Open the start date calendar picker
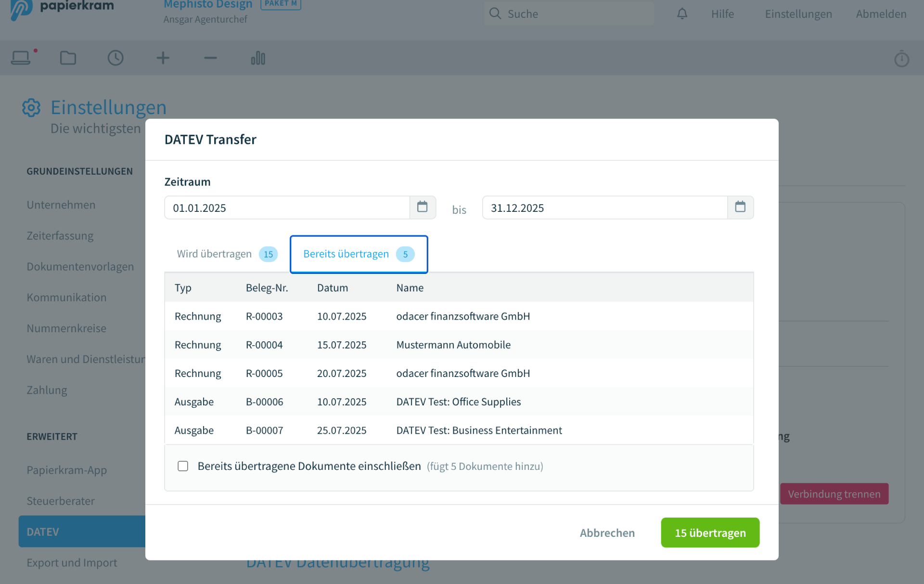Viewport: 924px width, 584px height. 422,208
